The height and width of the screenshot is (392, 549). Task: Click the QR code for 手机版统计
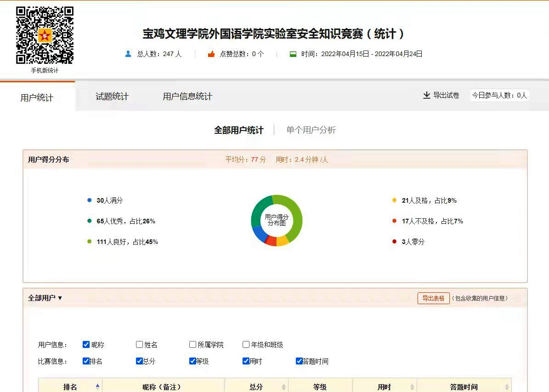pyautogui.click(x=45, y=35)
